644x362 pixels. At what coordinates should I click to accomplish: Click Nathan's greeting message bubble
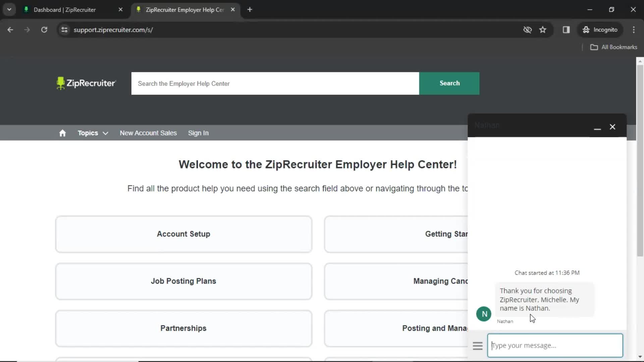click(x=545, y=300)
